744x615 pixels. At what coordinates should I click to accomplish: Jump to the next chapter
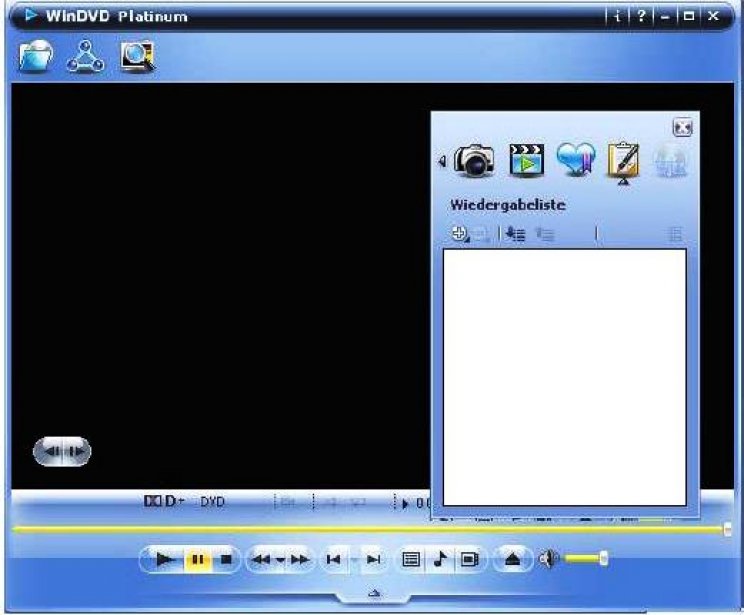pyautogui.click(x=373, y=560)
